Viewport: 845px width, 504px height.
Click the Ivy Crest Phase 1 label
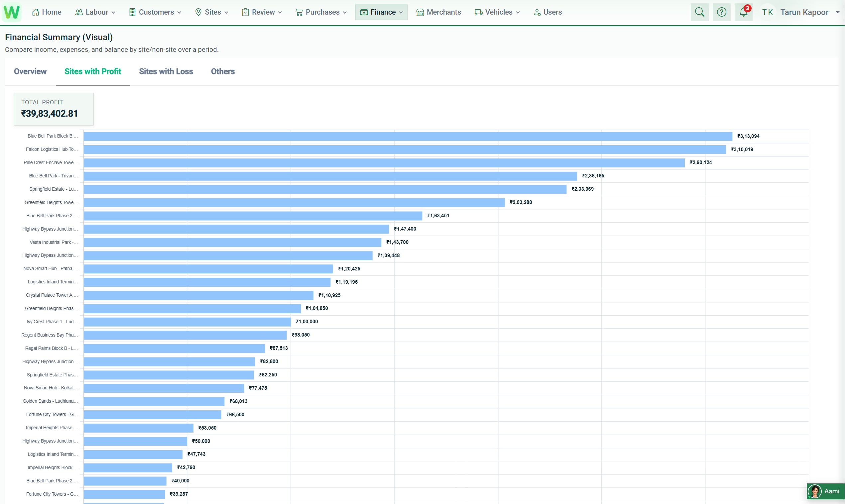[52, 322]
